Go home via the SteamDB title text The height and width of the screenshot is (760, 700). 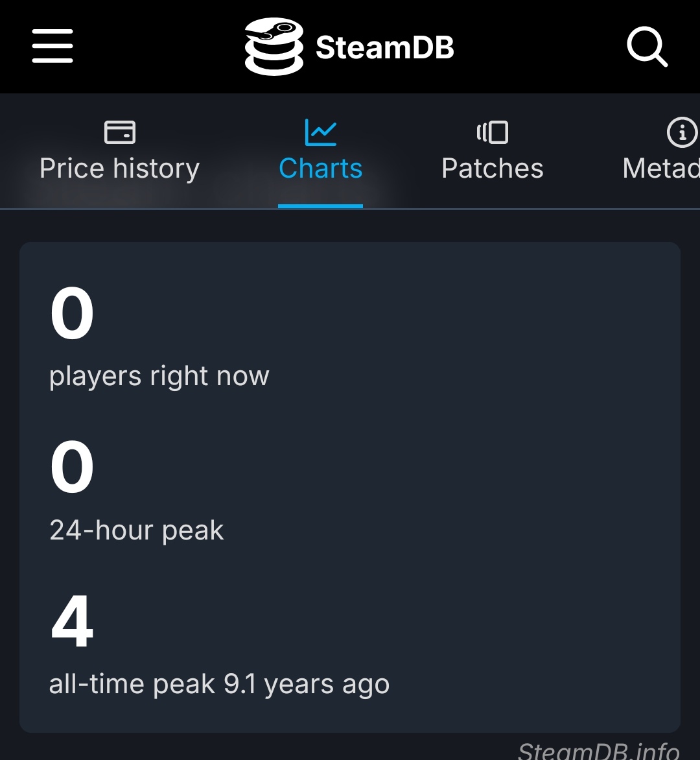(385, 47)
